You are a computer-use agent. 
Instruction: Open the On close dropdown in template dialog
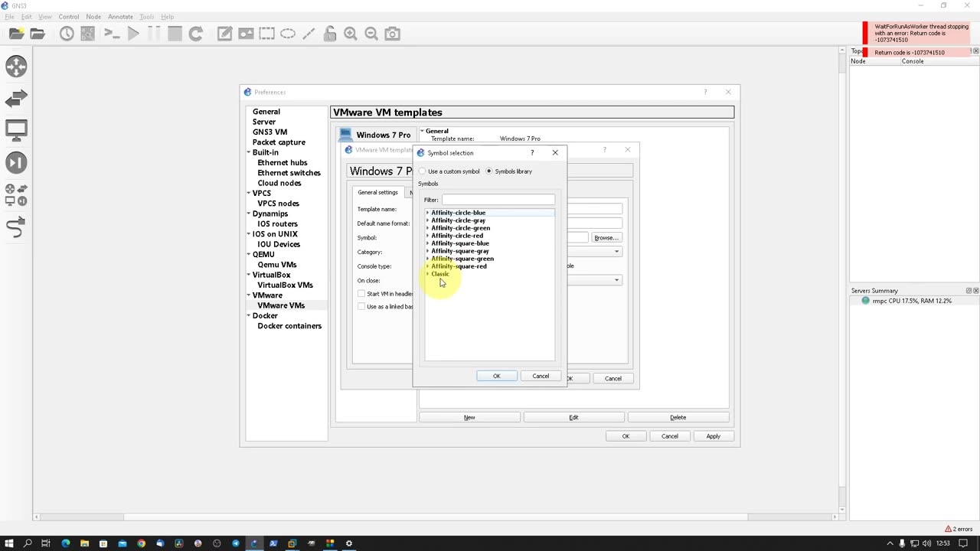pos(616,280)
